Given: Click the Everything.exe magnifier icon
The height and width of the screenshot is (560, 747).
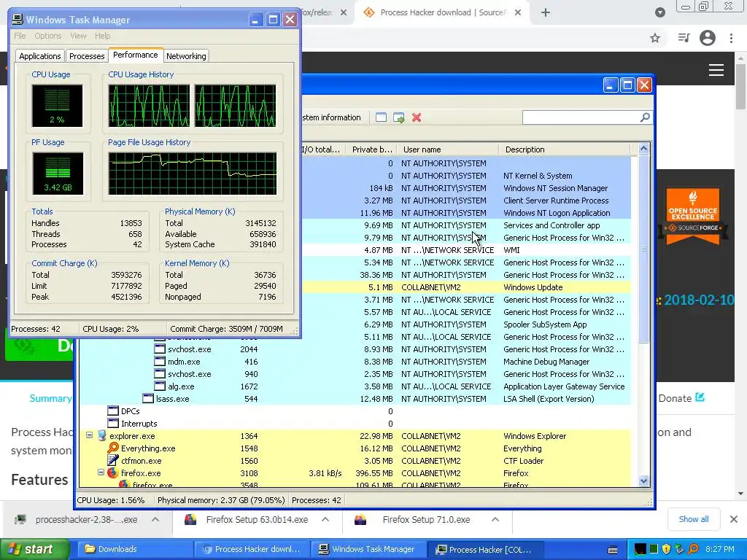Looking at the screenshot, I should (x=113, y=448).
